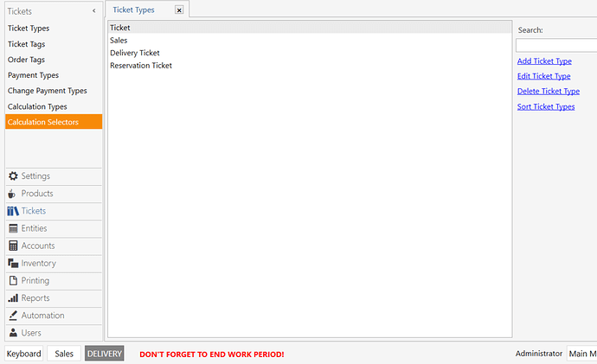
Task: Select the Ticket row in list
Action: point(310,28)
